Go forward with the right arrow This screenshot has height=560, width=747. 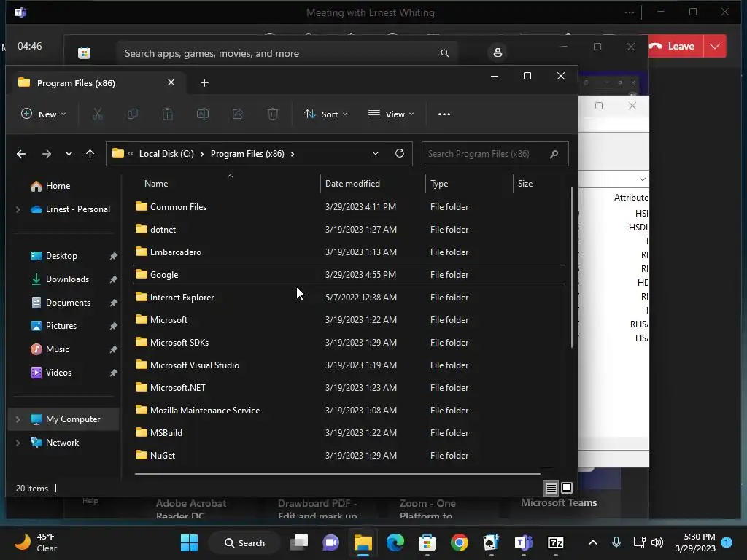46,154
